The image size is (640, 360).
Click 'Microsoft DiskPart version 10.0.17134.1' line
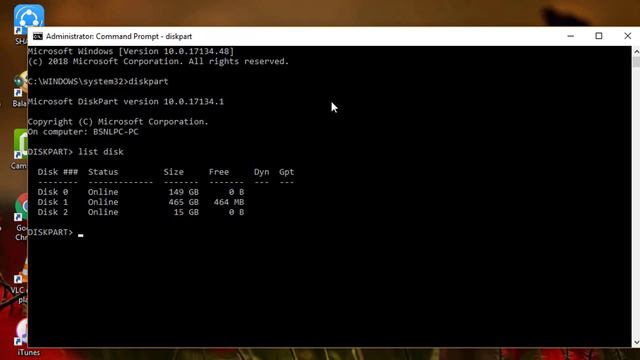coord(126,102)
